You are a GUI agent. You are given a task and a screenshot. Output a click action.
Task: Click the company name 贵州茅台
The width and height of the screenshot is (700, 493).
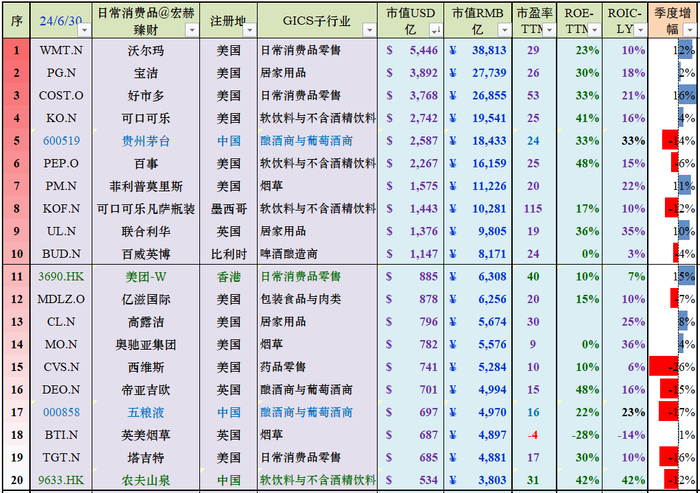(x=146, y=141)
